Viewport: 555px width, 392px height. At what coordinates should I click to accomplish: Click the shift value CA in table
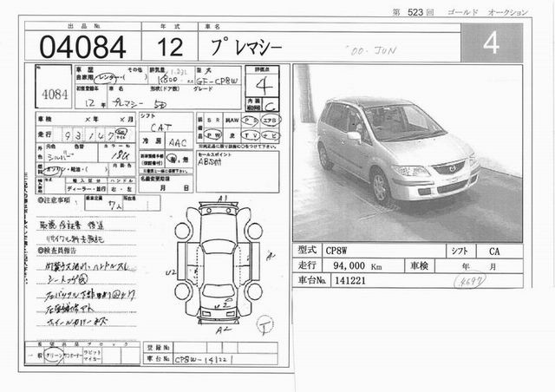pos(494,252)
